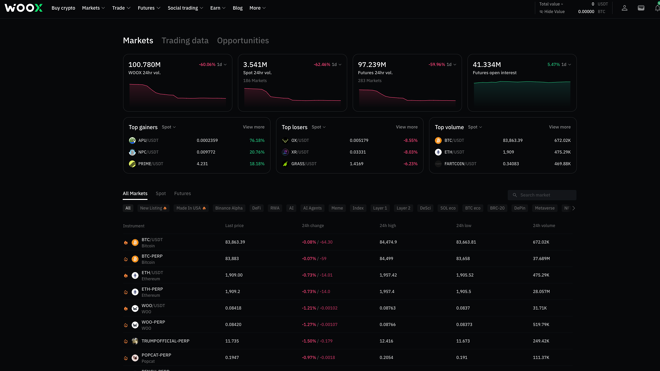Image resolution: width=660 pixels, height=371 pixels.
Task: Open Top volume Spot dropdown
Action: (475, 127)
